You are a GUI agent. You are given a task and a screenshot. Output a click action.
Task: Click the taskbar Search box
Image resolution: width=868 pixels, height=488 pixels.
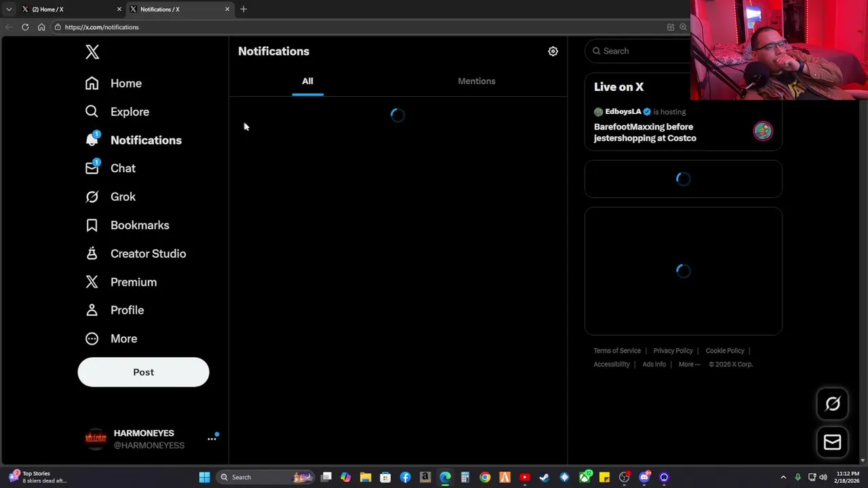tap(266, 477)
